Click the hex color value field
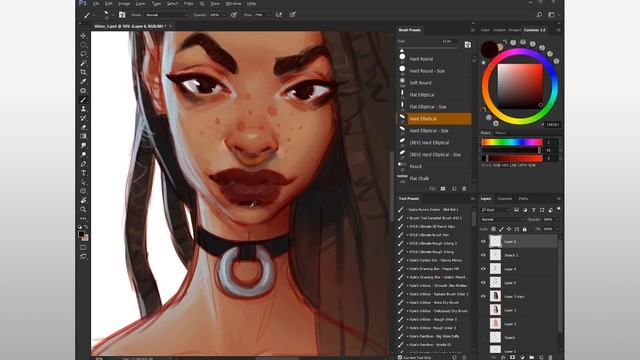Image resolution: width=640 pixels, height=360 pixels. click(x=552, y=124)
